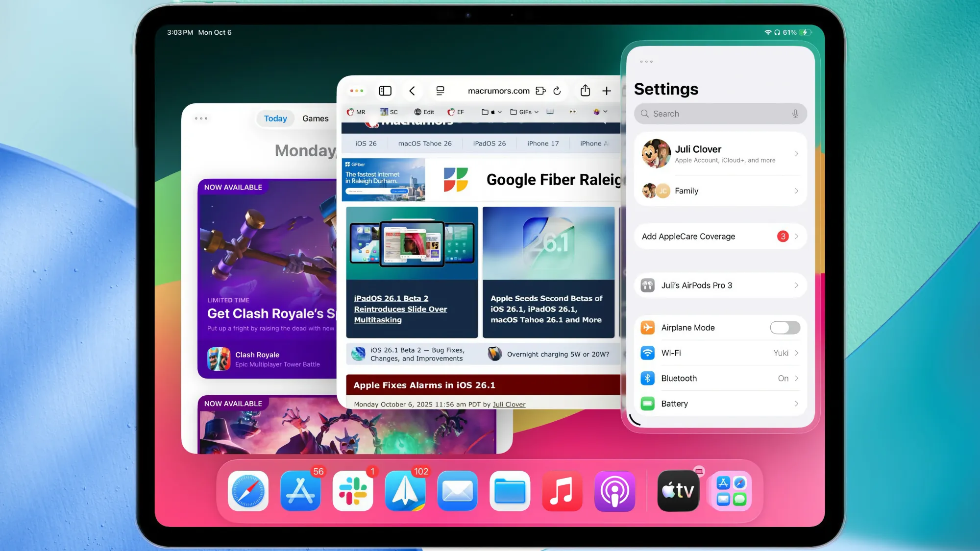Click the Juli Clover byline link

click(509, 404)
